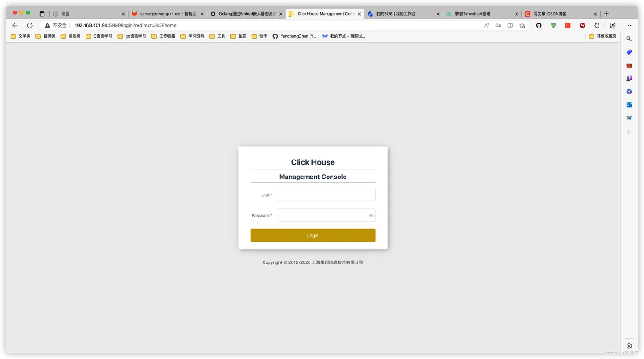Click the not-secure warning triangle icon
The image size is (644, 359).
coord(47,25)
